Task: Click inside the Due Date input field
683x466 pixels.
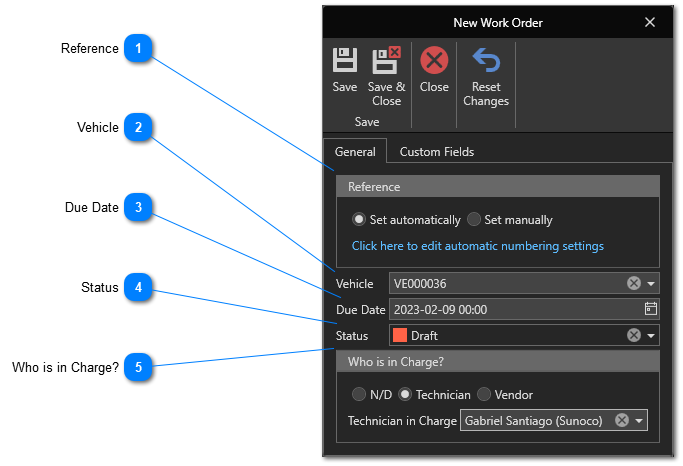Action: 510,309
